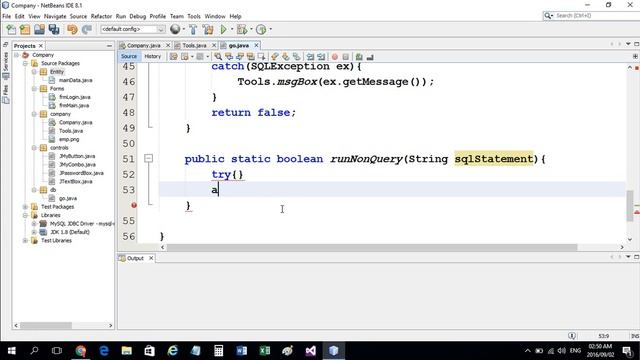The width and height of the screenshot is (640, 360).
Task: Switch to the Output tab
Action: click(x=135, y=258)
